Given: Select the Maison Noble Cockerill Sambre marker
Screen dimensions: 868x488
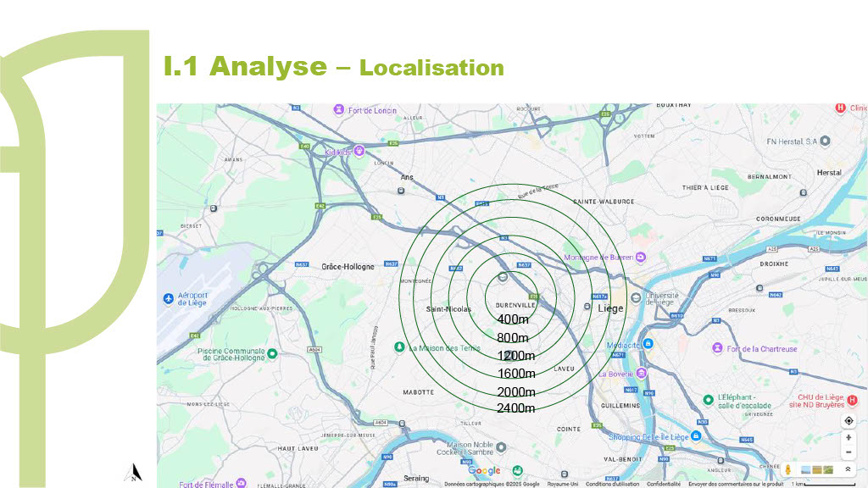Looking at the screenshot, I should (x=501, y=446).
